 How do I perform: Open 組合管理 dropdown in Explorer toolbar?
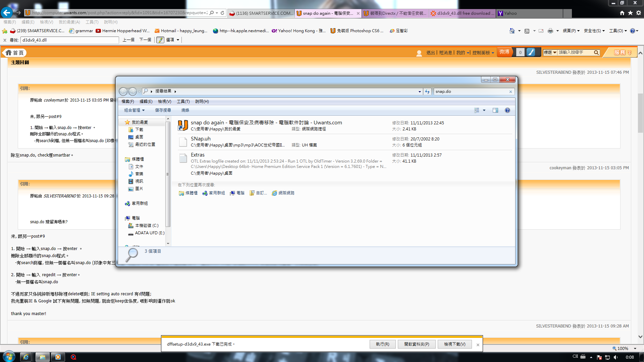134,110
